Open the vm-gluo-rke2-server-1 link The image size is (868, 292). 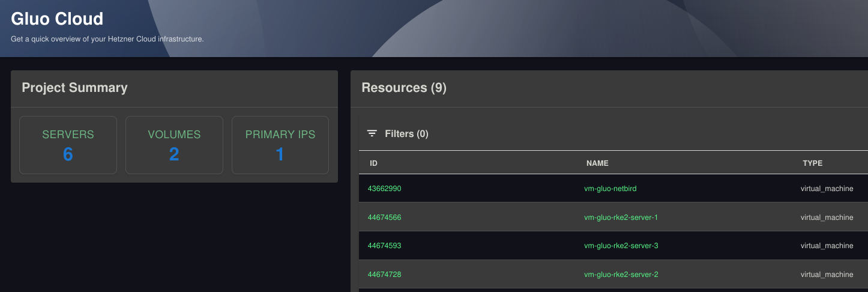tap(621, 217)
